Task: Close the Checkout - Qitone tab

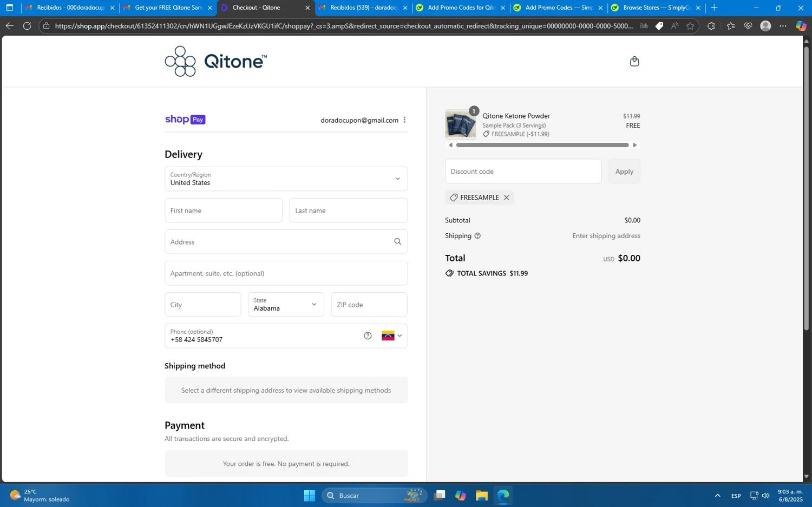Action: [307, 8]
